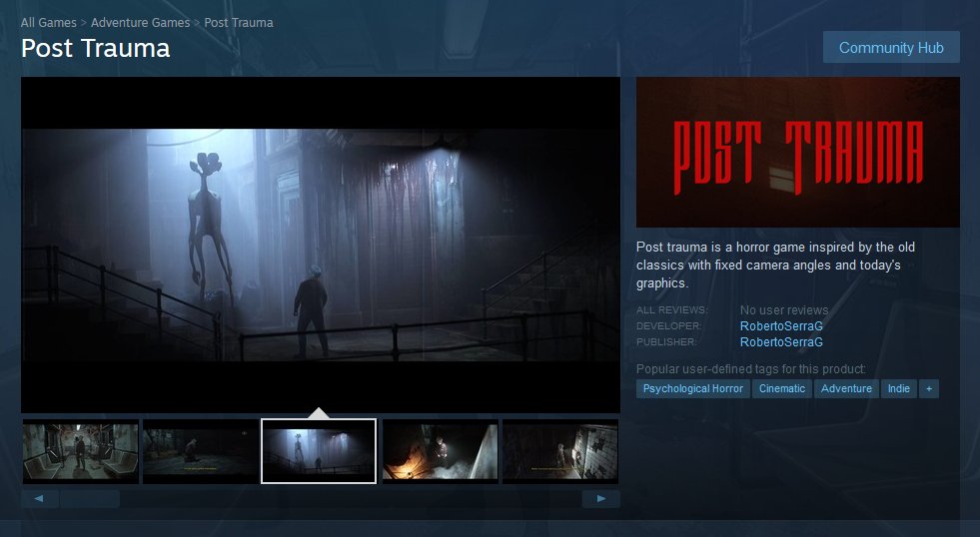Click the 'No user reviews' text
This screenshot has width=980, height=537.
coord(784,309)
